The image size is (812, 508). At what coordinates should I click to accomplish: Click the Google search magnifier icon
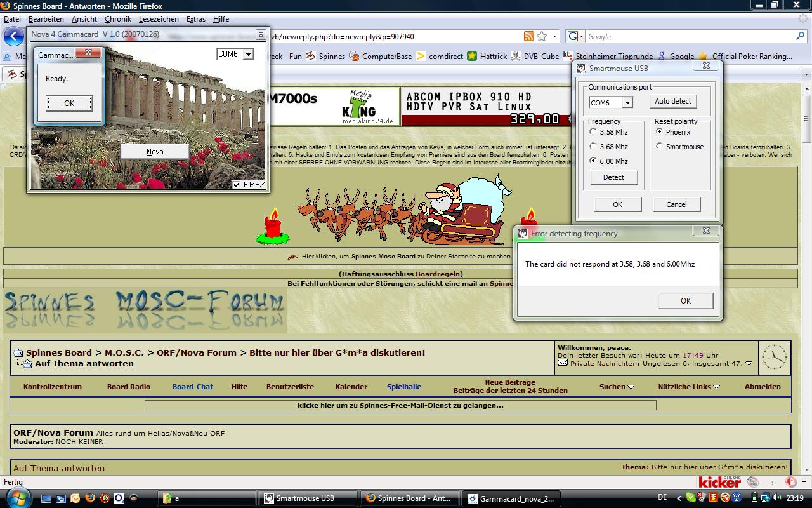[800, 36]
